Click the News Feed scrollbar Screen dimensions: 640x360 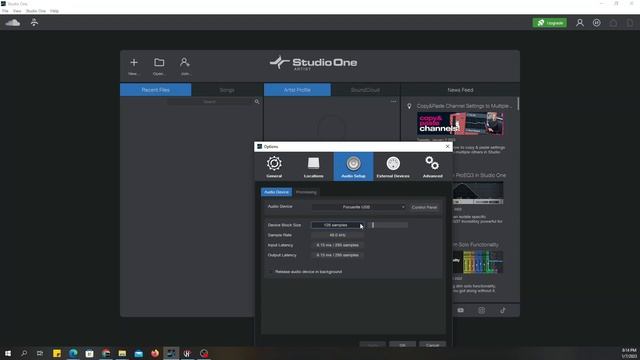[518, 104]
